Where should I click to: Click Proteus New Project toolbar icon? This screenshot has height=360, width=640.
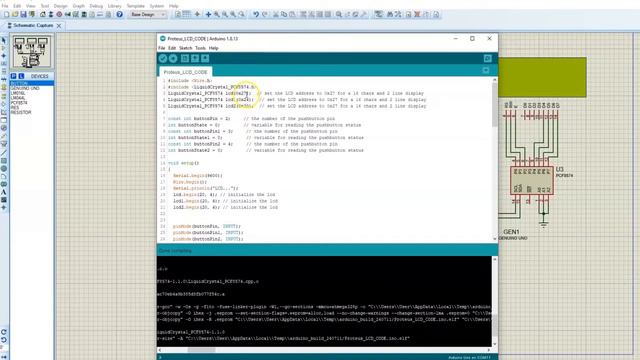7,15
